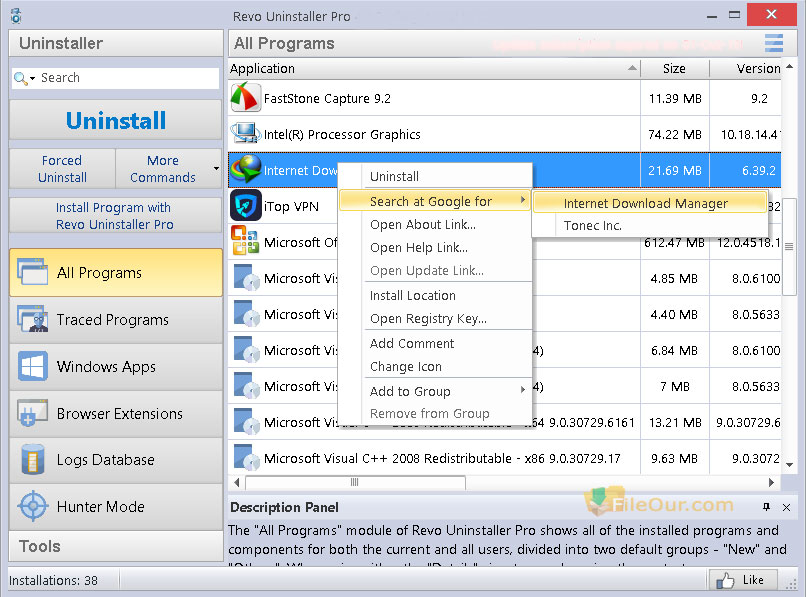The image size is (806, 597).
Task: Open the search options dropdown arrow
Action: click(32, 79)
